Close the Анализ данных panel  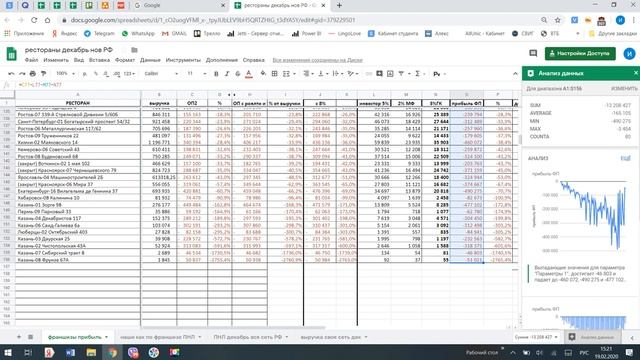[x=636, y=73]
